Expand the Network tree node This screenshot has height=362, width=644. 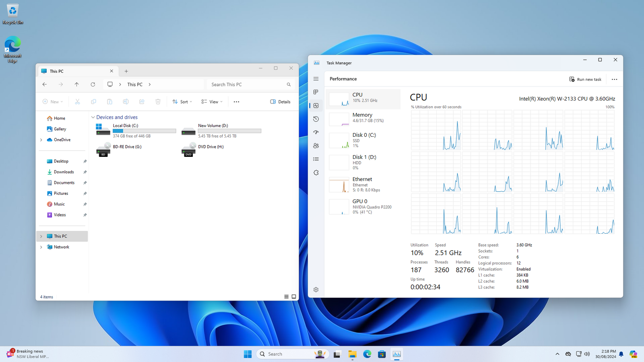coord(41,247)
